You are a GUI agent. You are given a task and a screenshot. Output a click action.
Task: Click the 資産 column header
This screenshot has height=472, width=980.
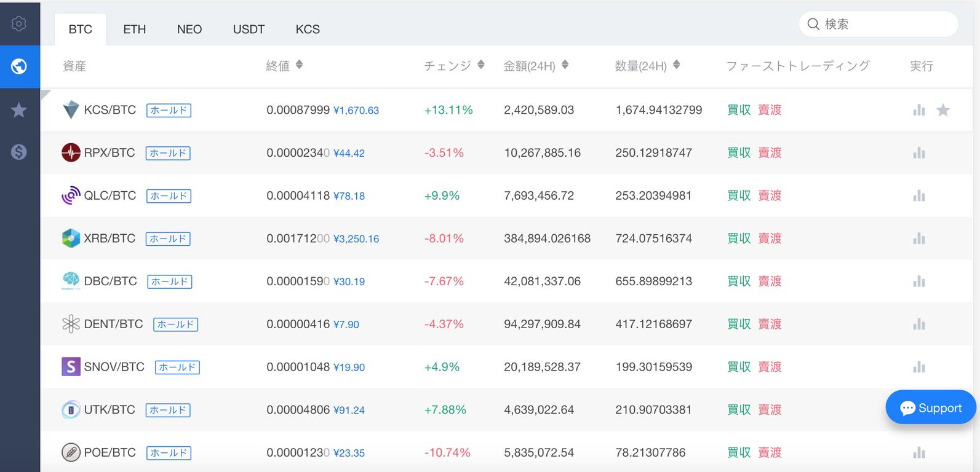(74, 66)
